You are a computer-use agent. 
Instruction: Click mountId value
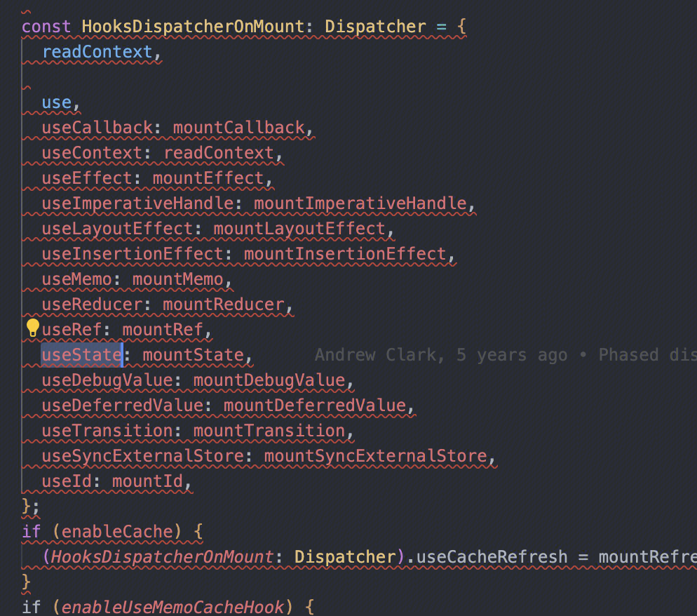point(147,481)
